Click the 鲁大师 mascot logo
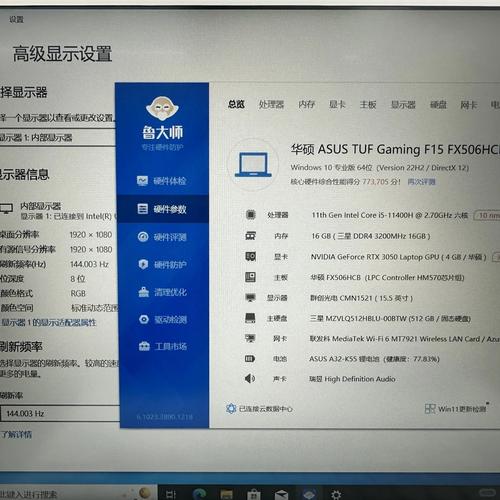This screenshot has height=500, width=500. 162,109
